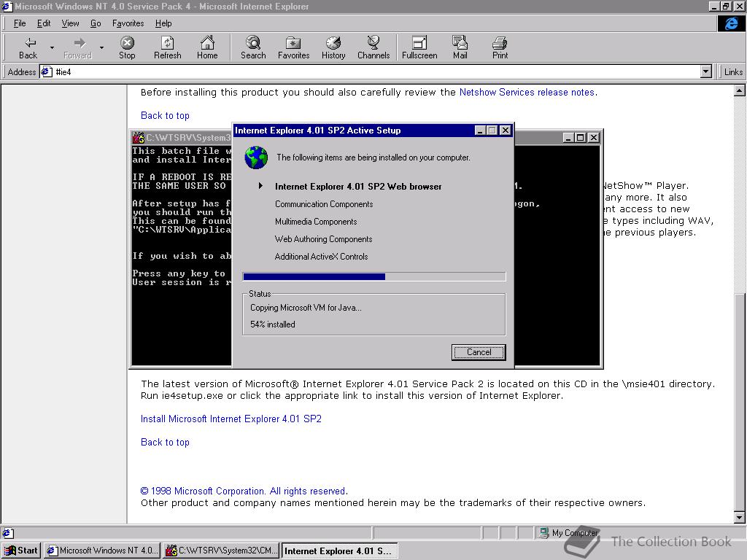Refresh the current page
747x560 pixels.
[x=167, y=47]
